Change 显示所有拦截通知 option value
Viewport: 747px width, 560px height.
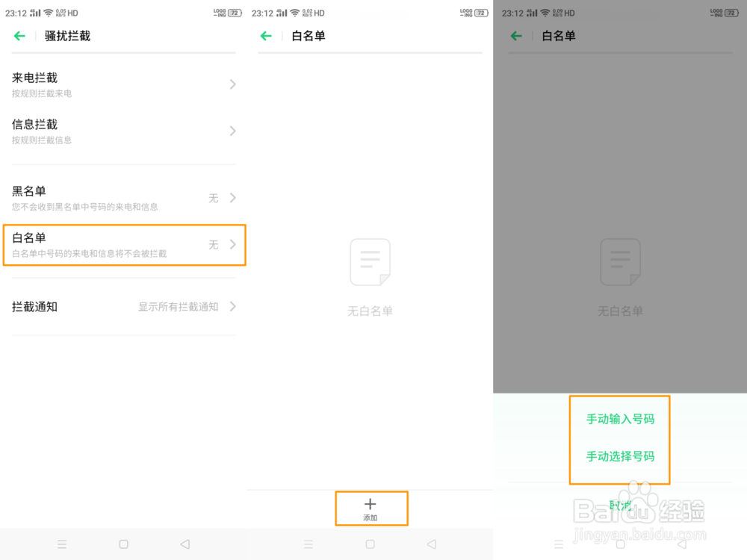point(179,307)
